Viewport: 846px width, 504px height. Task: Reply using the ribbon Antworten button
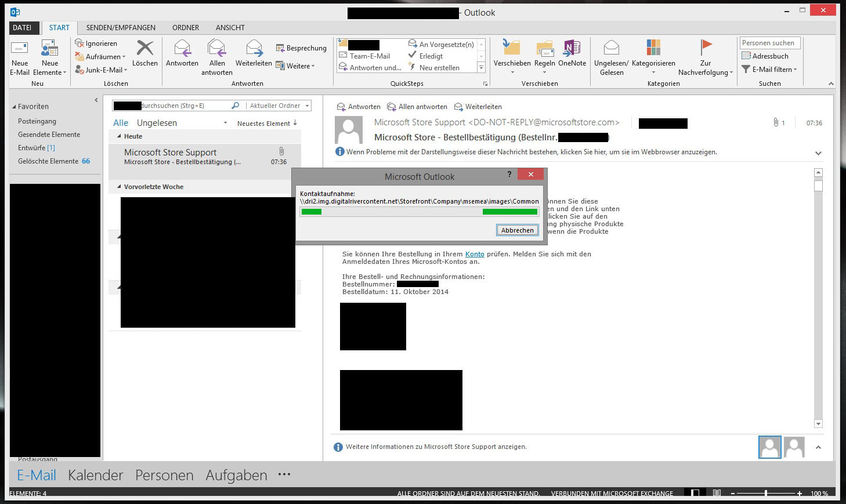(x=182, y=53)
